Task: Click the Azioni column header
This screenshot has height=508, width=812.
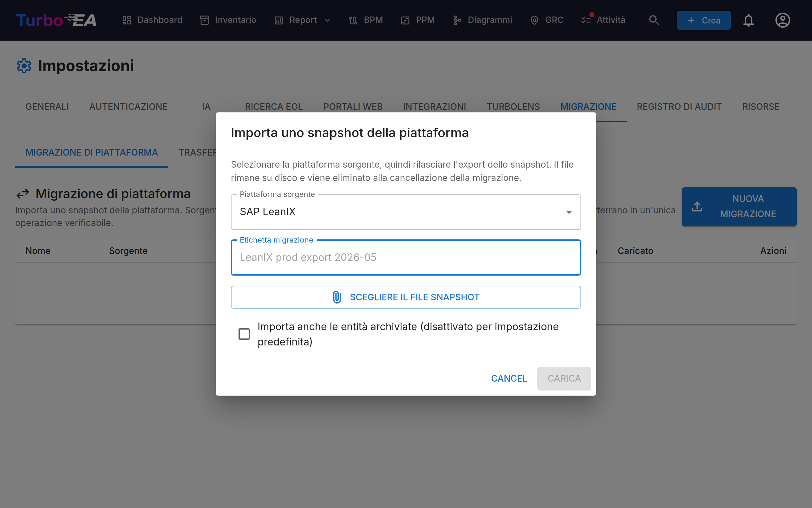Action: point(773,251)
